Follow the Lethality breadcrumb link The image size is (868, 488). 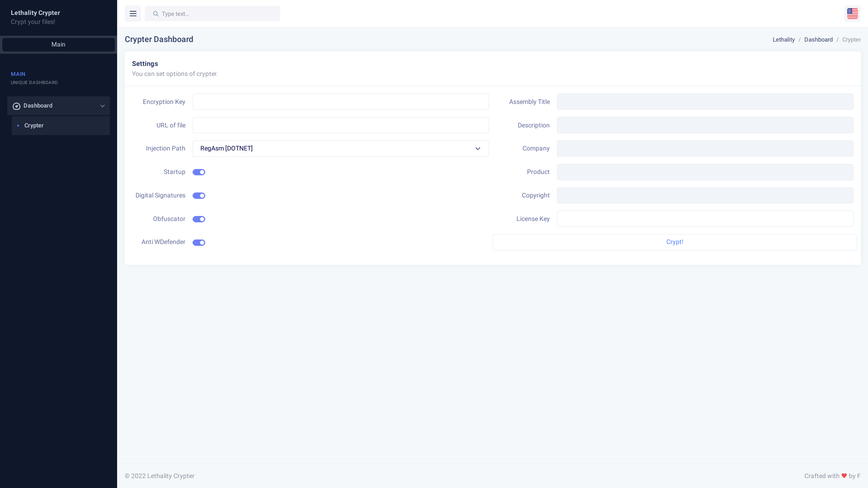(x=783, y=40)
